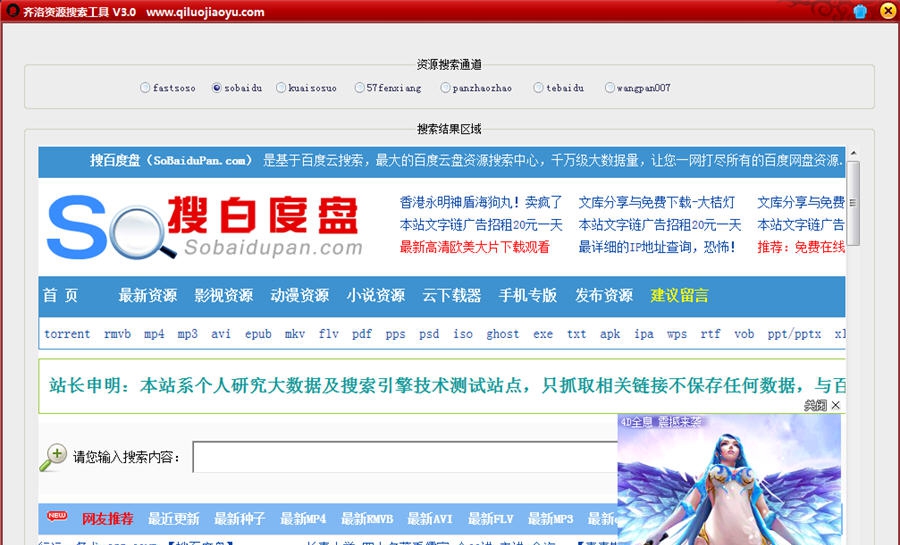Open 香港永明神盾海狗丸 ad link

pyautogui.click(x=480, y=202)
